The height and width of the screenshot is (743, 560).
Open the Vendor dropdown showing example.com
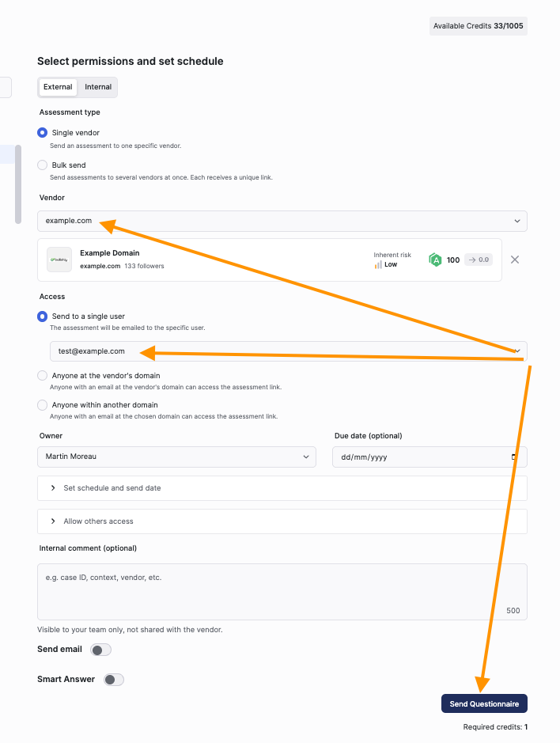(x=282, y=221)
